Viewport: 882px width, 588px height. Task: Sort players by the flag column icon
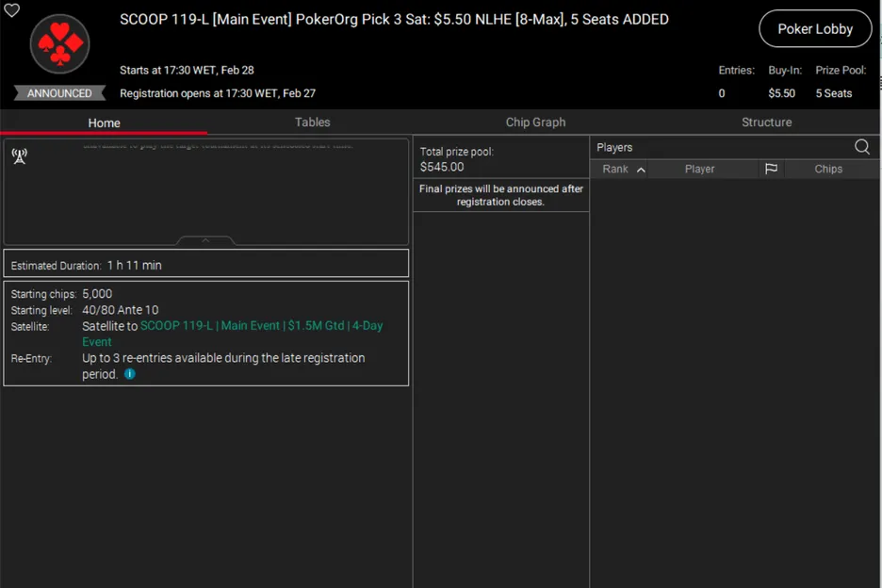(x=771, y=169)
